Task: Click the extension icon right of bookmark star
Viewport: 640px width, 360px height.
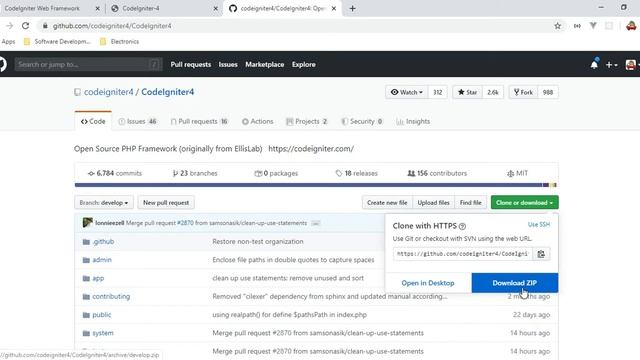Action: click(x=577, y=26)
